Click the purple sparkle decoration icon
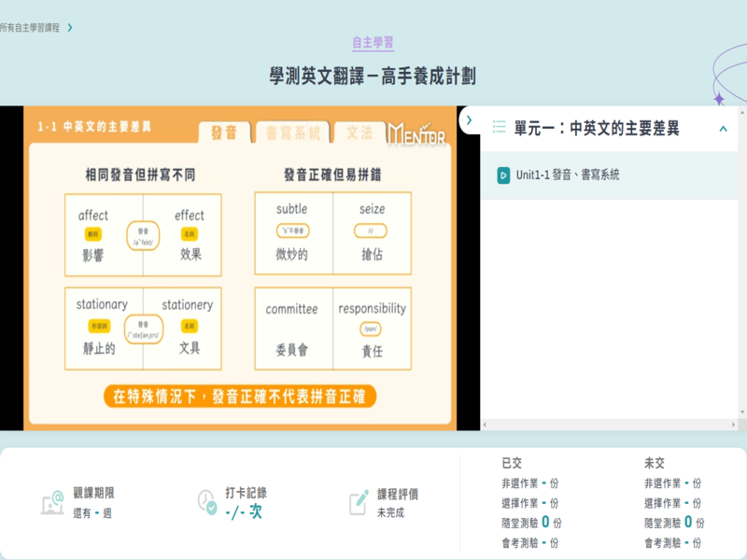Viewport: 747px width, 560px height. point(718,98)
